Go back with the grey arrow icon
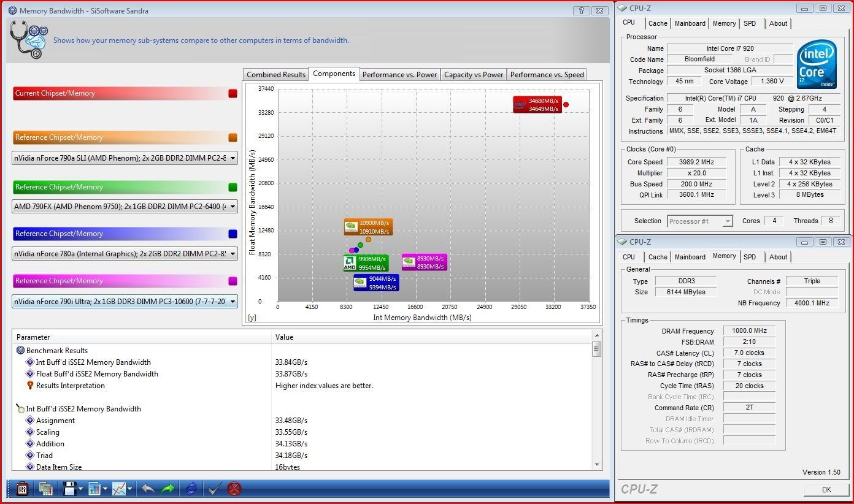The image size is (854, 504). tap(148, 489)
